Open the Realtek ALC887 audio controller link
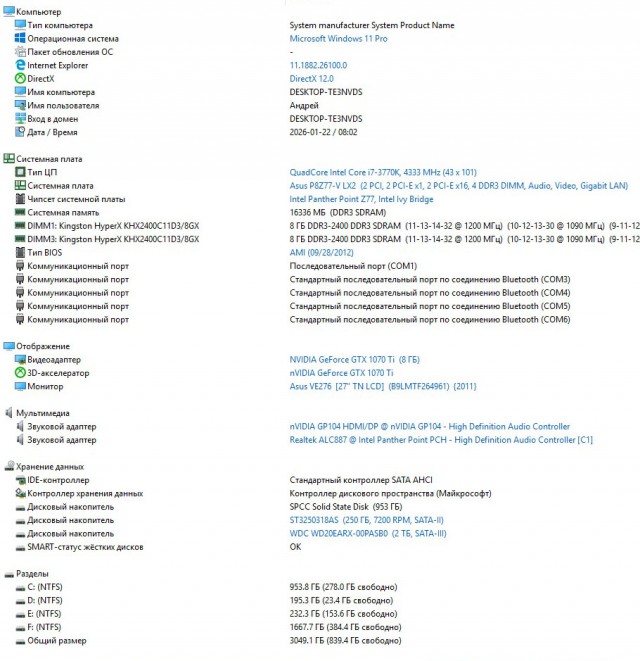The height and width of the screenshot is (661, 640). tap(441, 440)
